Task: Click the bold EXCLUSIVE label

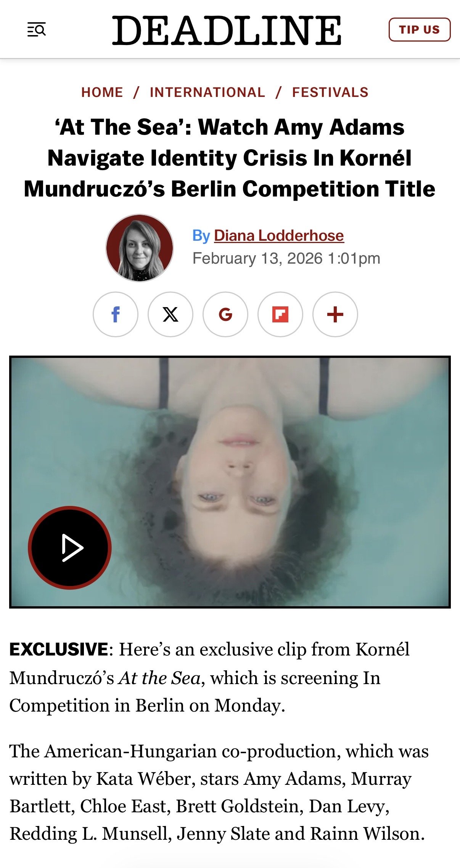Action: pyautogui.click(x=59, y=649)
